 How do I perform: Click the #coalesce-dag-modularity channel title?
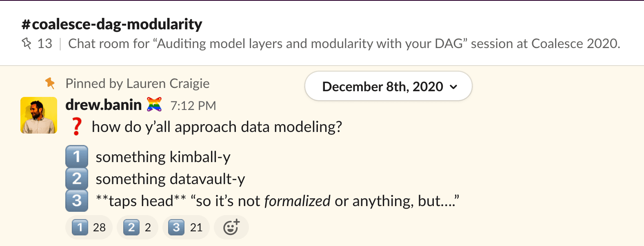point(112,24)
